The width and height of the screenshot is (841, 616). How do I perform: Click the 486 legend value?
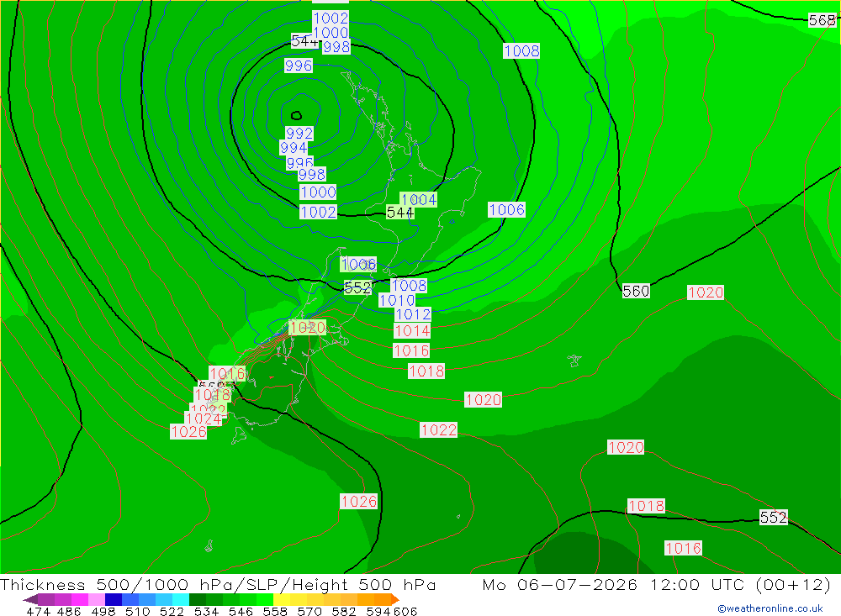(69, 612)
